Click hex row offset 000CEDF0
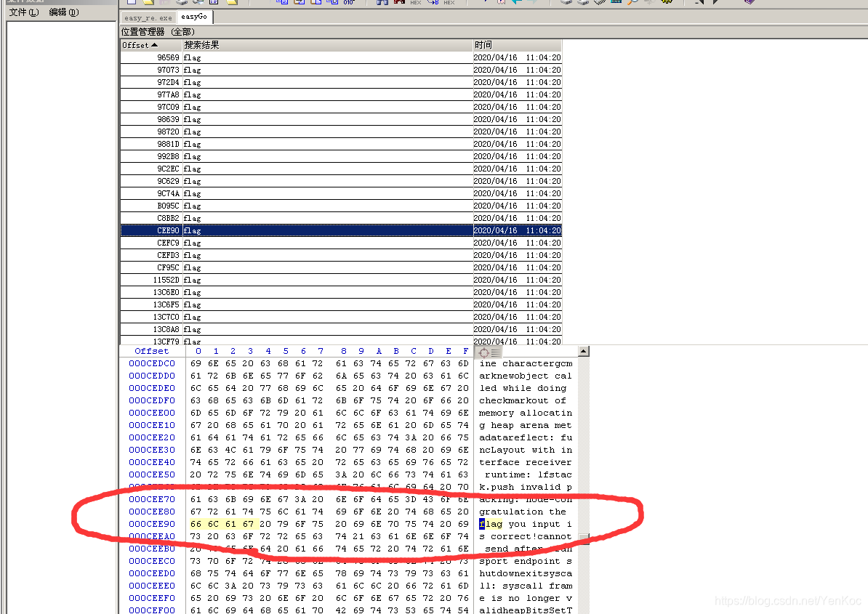 [x=152, y=400]
